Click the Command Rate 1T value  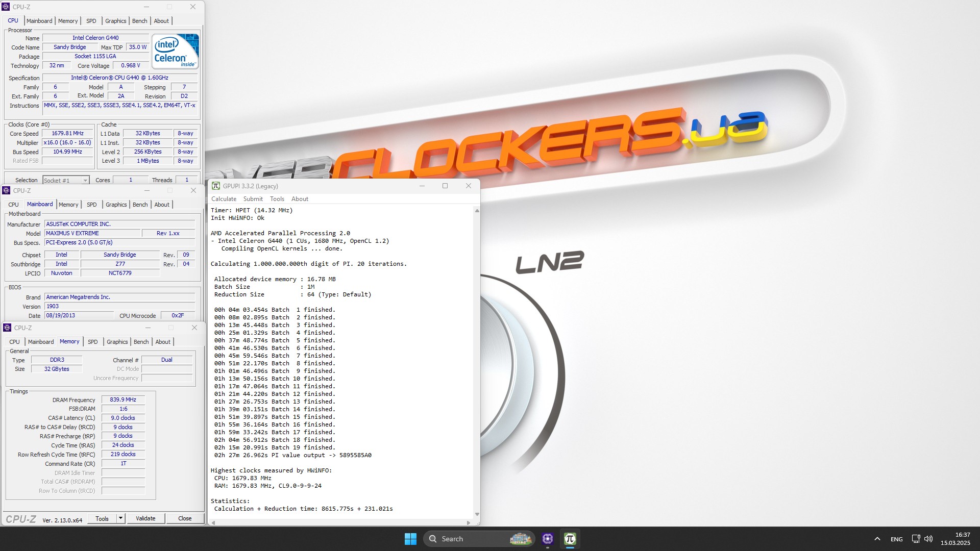(x=123, y=463)
